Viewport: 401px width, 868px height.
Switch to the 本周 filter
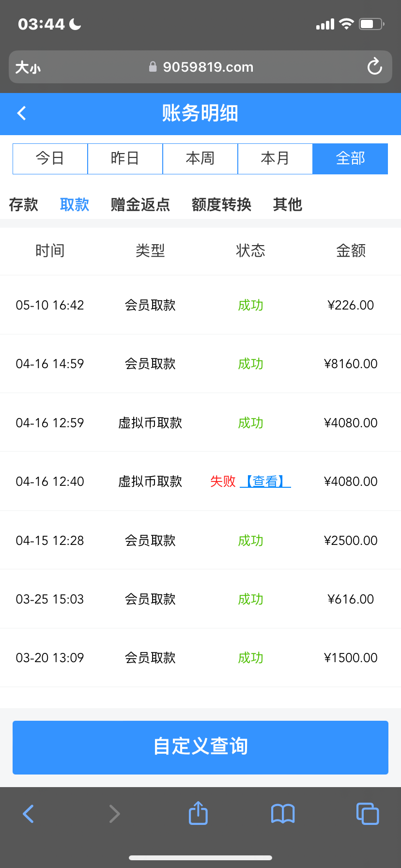tap(200, 158)
